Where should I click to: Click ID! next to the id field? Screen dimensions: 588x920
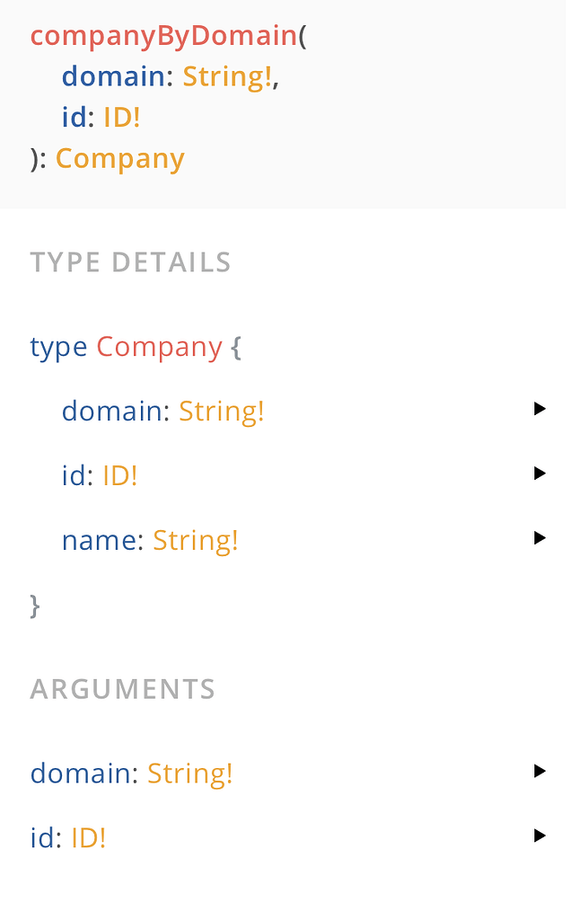click(x=118, y=474)
